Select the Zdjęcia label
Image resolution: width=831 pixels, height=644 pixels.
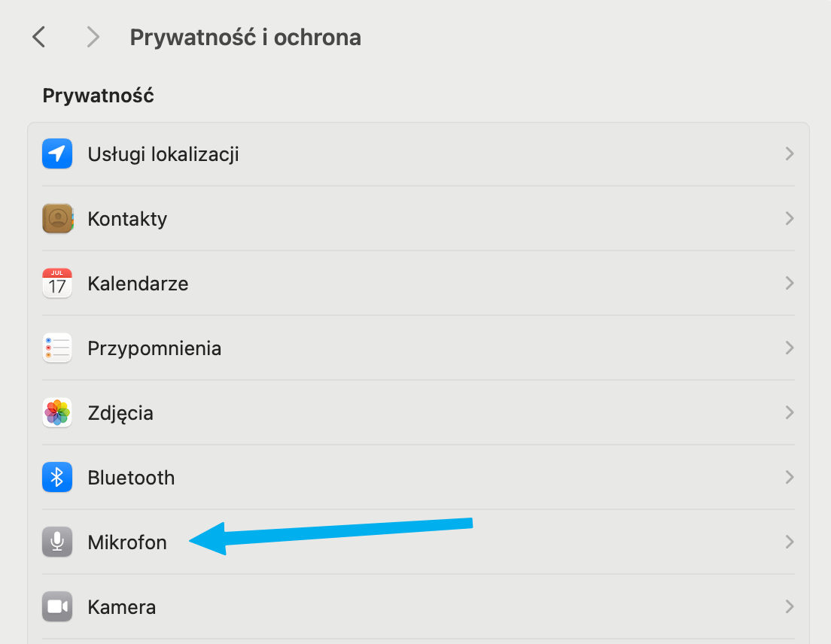120,413
